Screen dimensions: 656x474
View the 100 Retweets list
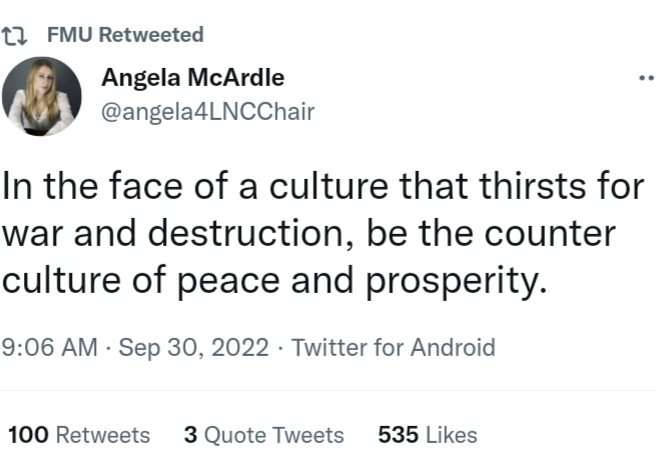[x=79, y=435]
